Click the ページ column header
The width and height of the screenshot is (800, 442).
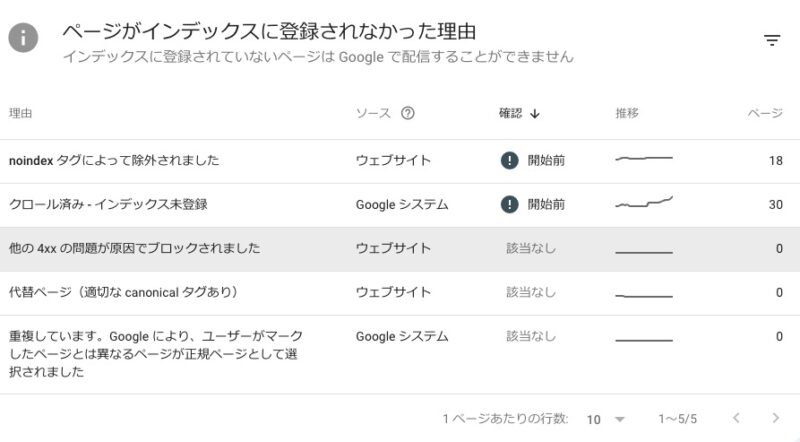tap(765, 113)
